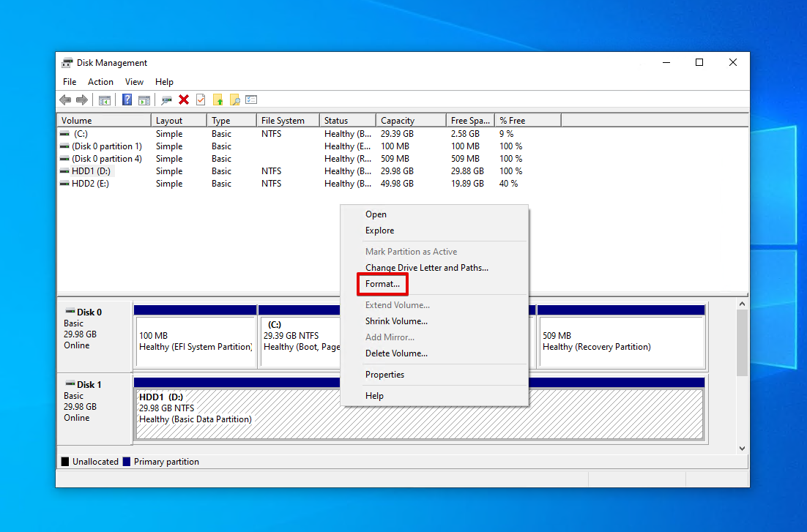The image size is (807, 532).
Task: Sort by the Capacity column header
Action: pyautogui.click(x=411, y=121)
